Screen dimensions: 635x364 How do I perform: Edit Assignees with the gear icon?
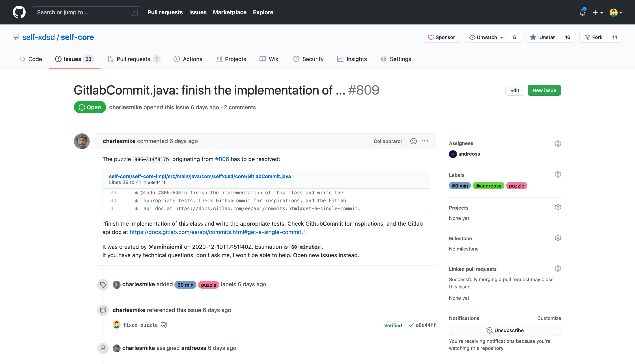pos(558,143)
